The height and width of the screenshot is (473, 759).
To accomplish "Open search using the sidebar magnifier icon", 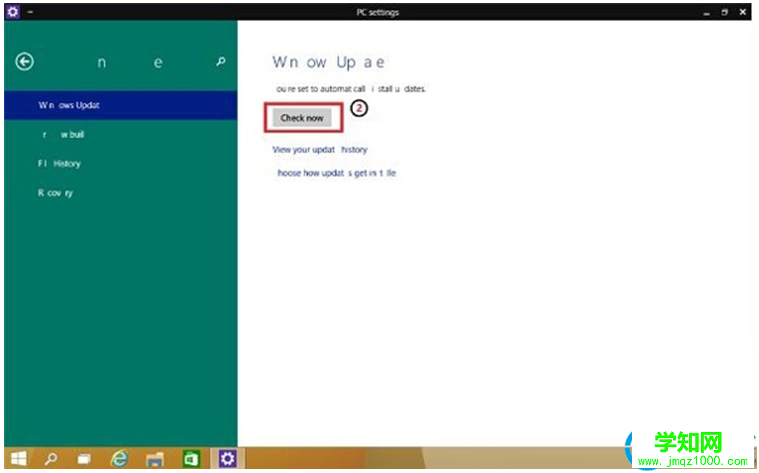I will coord(221,61).
